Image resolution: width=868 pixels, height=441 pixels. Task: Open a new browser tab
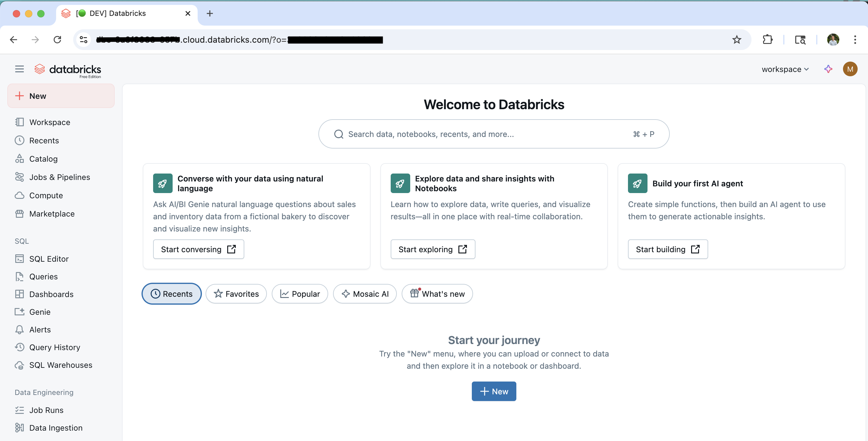pos(210,13)
